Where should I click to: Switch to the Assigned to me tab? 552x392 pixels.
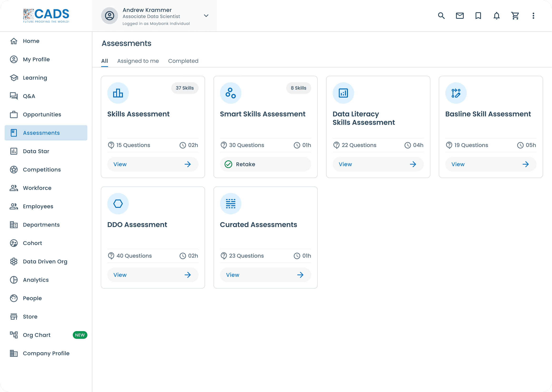point(138,61)
